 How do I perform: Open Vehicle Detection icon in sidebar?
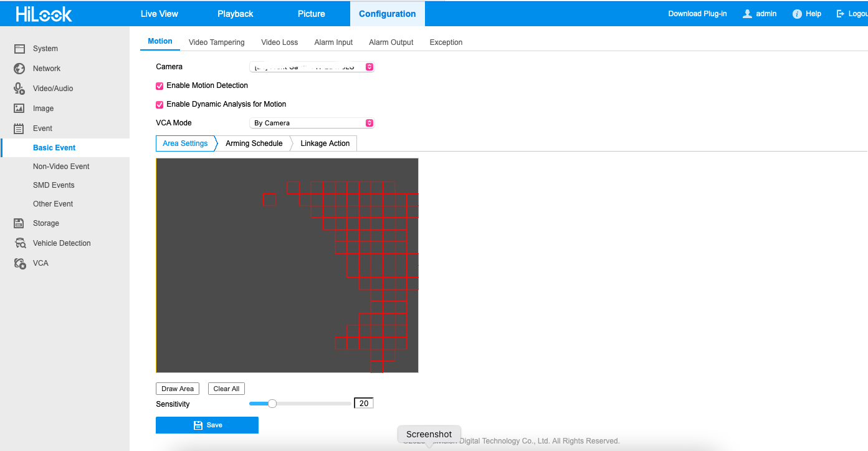coord(20,243)
